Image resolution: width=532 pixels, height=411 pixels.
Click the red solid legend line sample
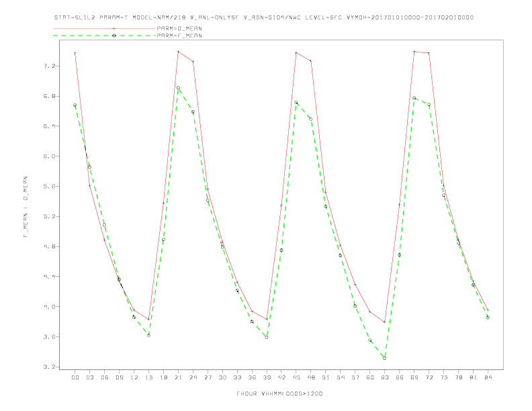(x=104, y=28)
